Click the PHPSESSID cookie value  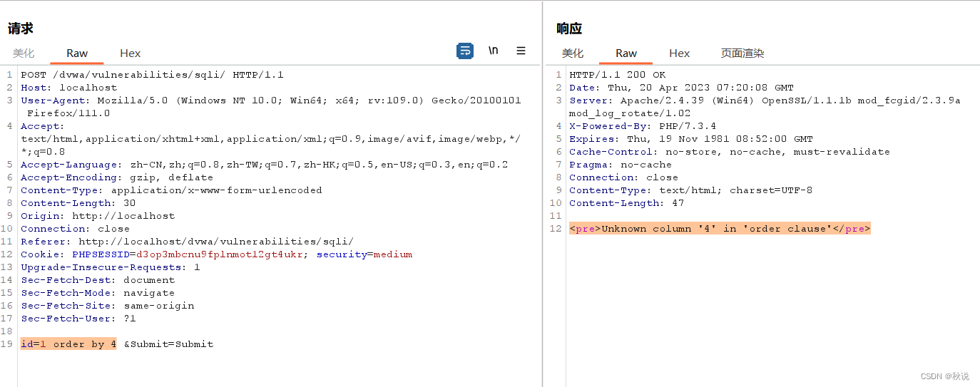click(x=220, y=254)
